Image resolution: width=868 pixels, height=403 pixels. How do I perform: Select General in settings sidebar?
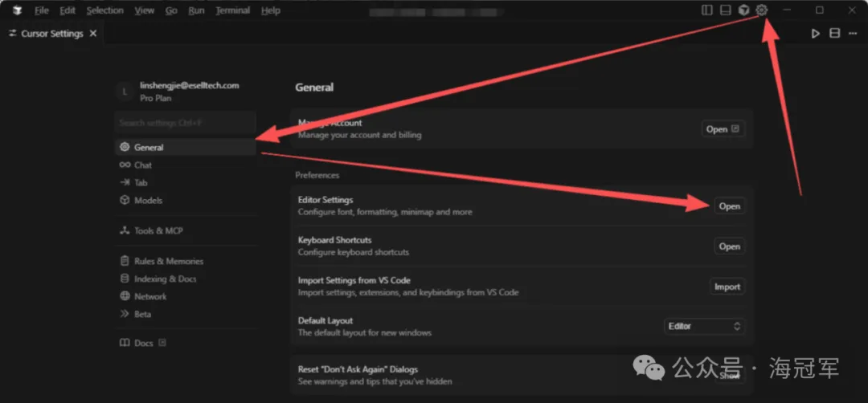(x=186, y=148)
